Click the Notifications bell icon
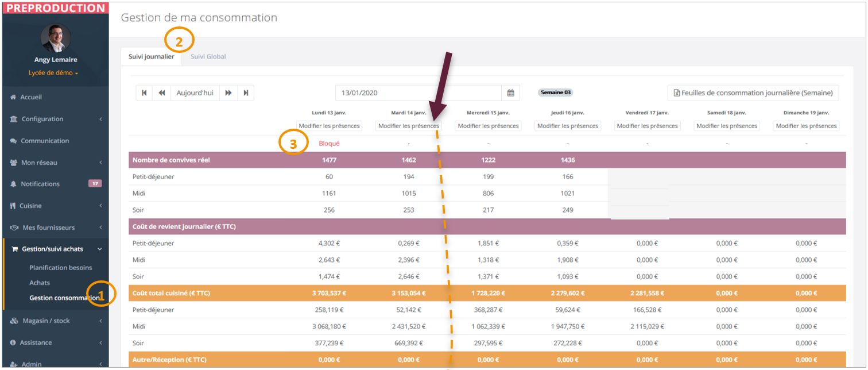This screenshot has height=370, width=868. click(x=13, y=184)
